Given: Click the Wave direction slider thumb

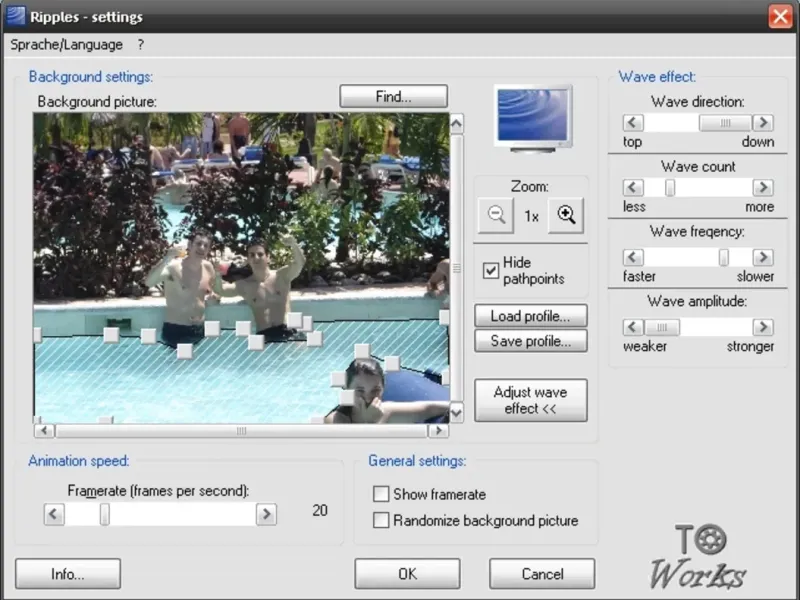Looking at the screenshot, I should click(725, 122).
